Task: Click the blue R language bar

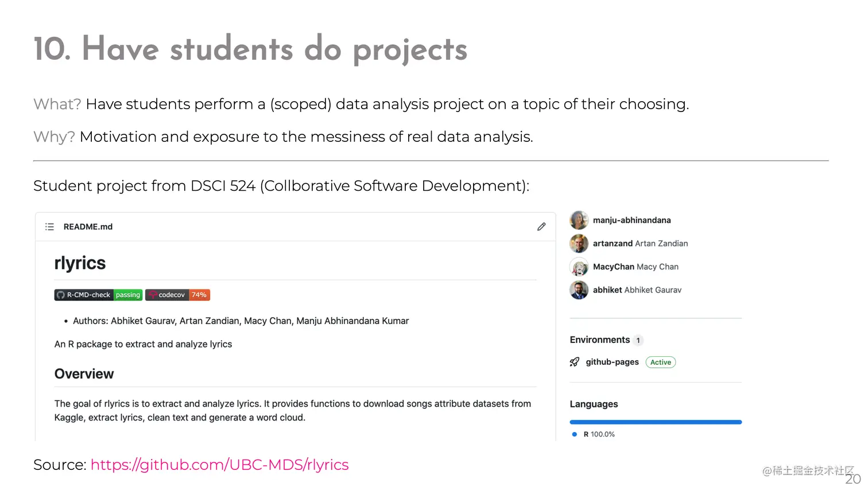Action: click(x=656, y=422)
